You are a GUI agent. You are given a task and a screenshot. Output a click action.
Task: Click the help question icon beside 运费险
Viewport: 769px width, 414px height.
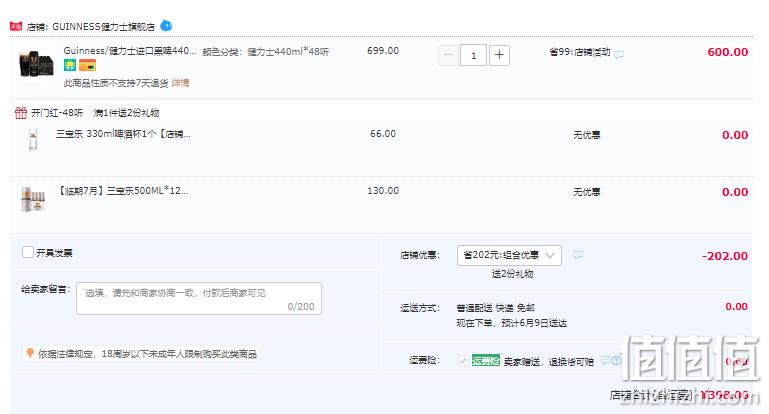pos(616,360)
